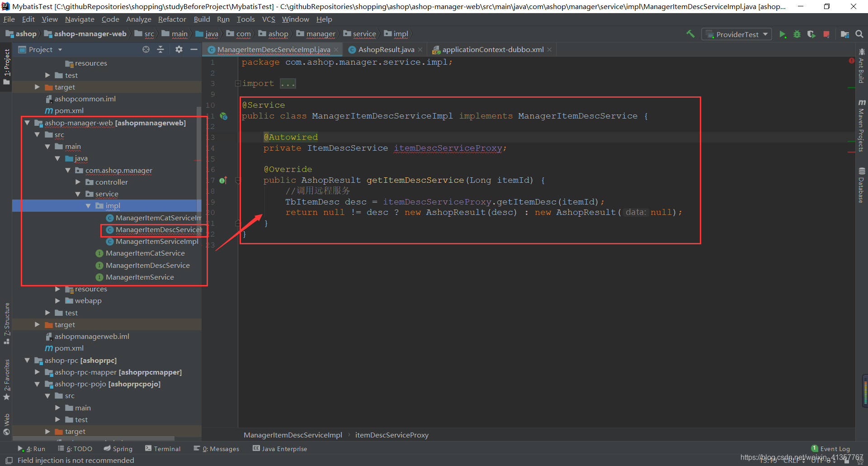
Task: Select ManagerItemDescService interface in tree
Action: pos(147,266)
